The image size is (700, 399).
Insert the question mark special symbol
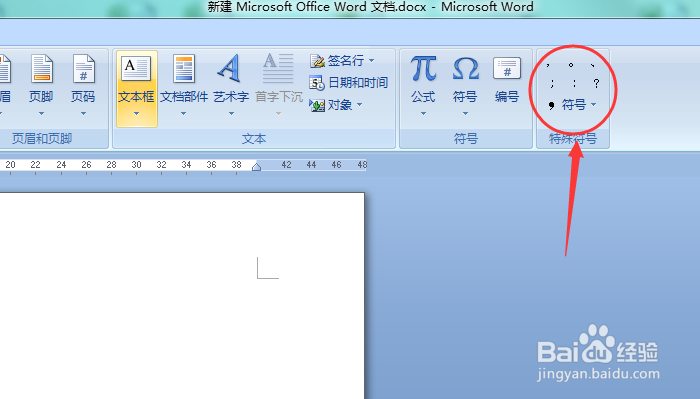[x=596, y=83]
